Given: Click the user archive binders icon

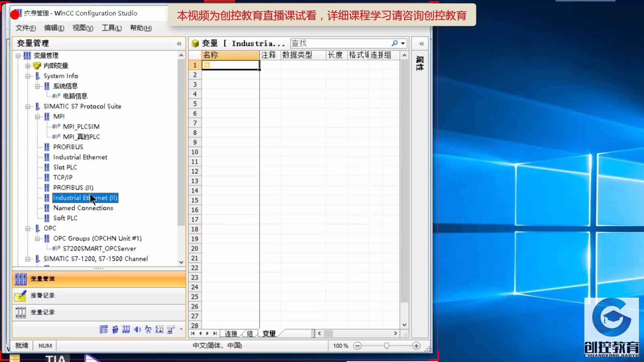Looking at the screenshot, I should tap(126, 329).
